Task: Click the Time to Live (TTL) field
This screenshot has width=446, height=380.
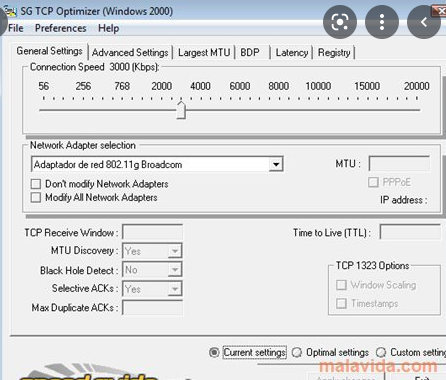Action: [410, 232]
